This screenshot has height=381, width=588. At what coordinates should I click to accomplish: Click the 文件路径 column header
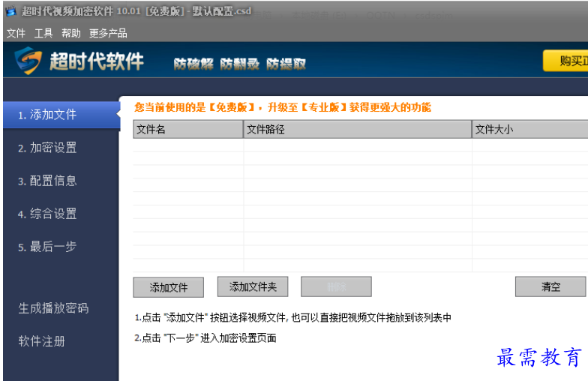357,129
